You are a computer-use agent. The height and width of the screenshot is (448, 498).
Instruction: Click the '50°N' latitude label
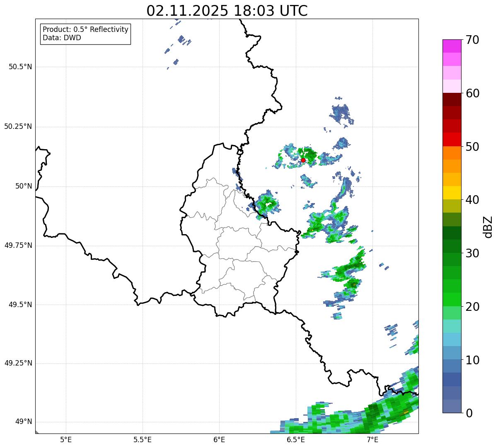click(x=24, y=186)
